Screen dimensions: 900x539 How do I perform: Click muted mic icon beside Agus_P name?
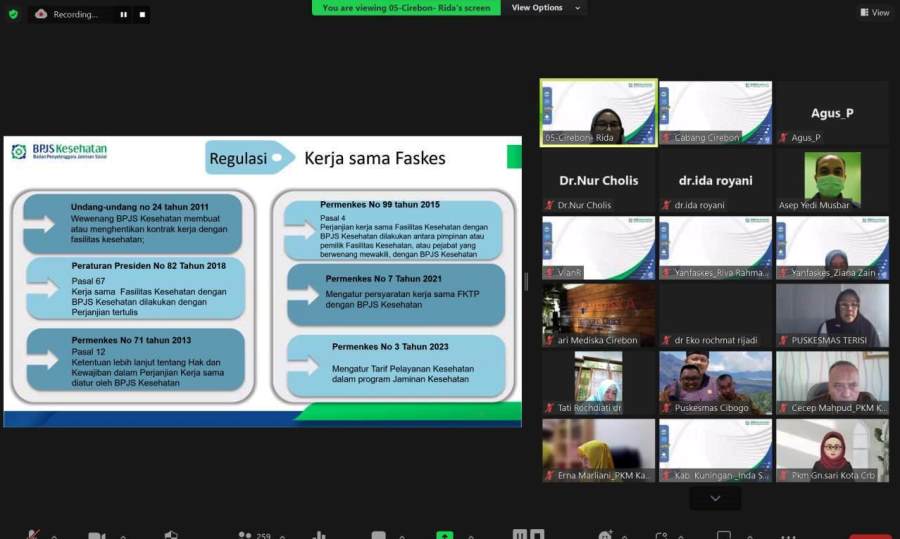pos(783,138)
